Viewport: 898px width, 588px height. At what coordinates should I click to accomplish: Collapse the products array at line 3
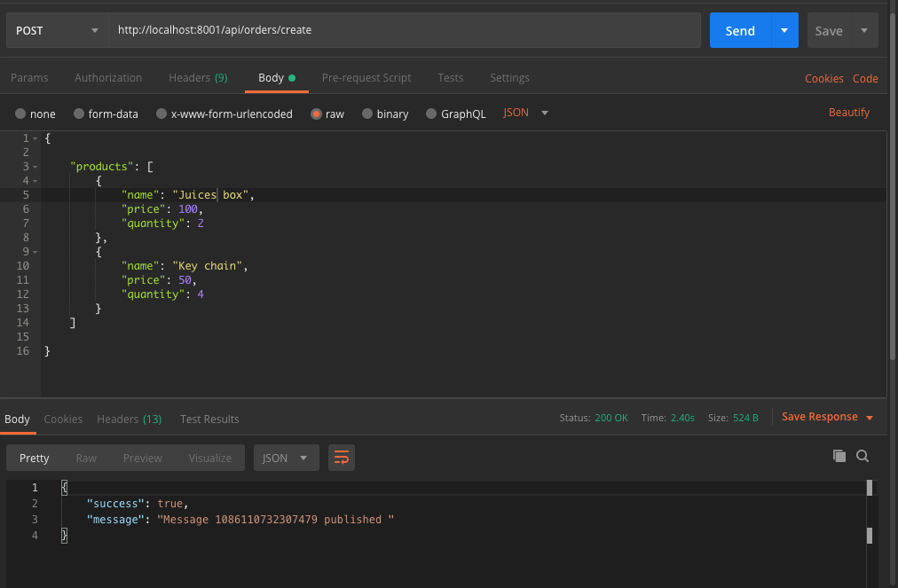(x=34, y=166)
